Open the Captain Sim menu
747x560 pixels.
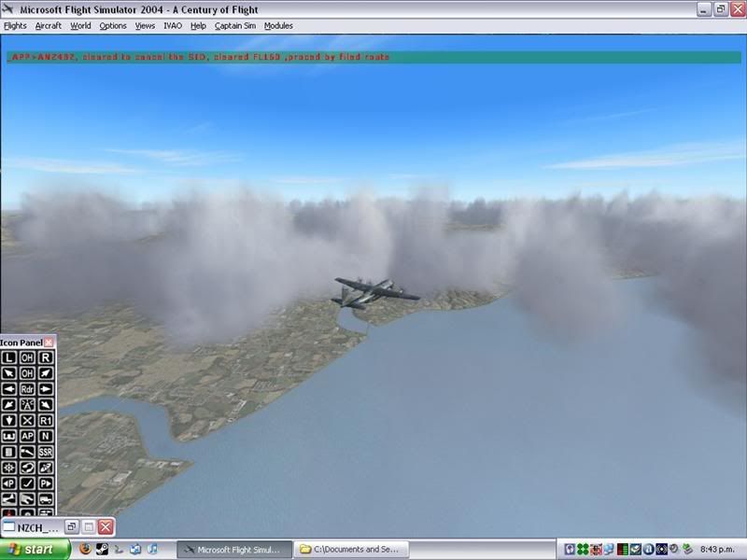(x=234, y=26)
